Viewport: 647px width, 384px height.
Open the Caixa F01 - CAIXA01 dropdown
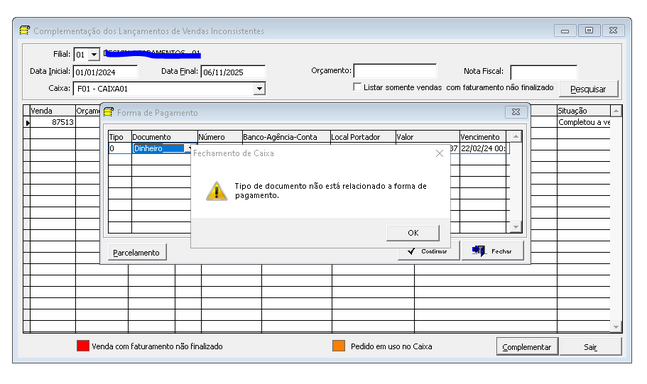259,89
